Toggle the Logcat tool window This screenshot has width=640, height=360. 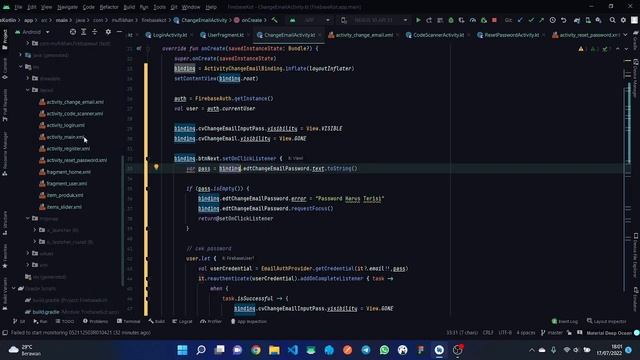tap(182, 321)
